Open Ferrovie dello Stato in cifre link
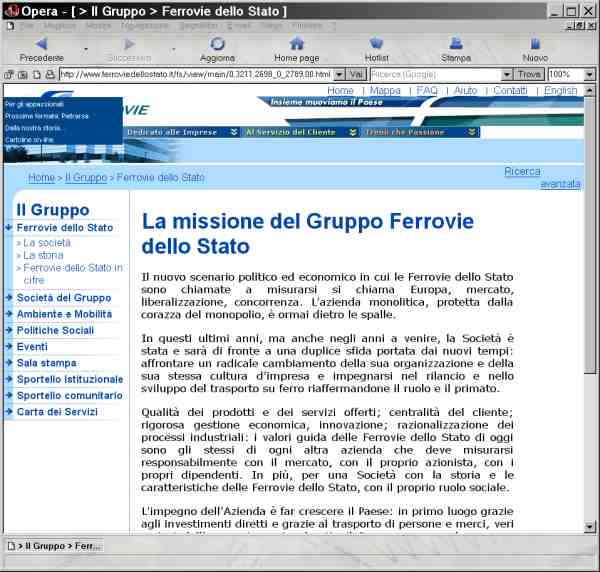 (73, 274)
